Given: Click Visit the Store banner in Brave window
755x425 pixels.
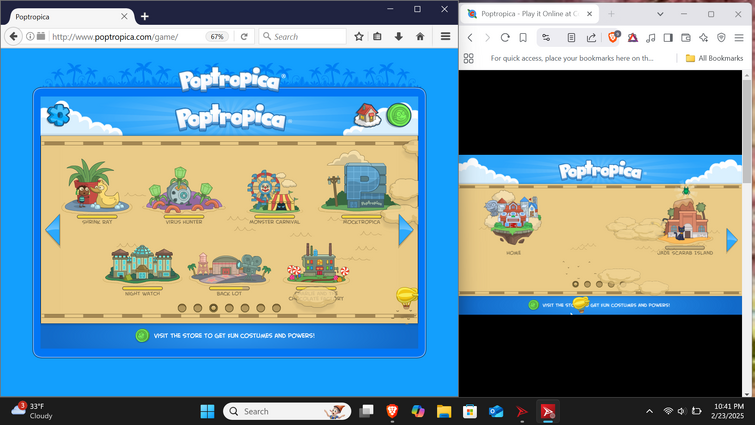Looking at the screenshot, I should [x=601, y=305].
